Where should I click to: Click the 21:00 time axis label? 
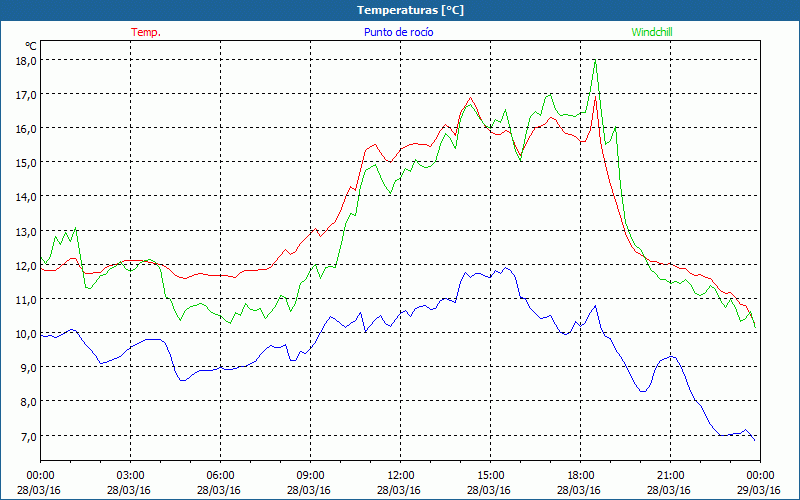click(x=670, y=476)
